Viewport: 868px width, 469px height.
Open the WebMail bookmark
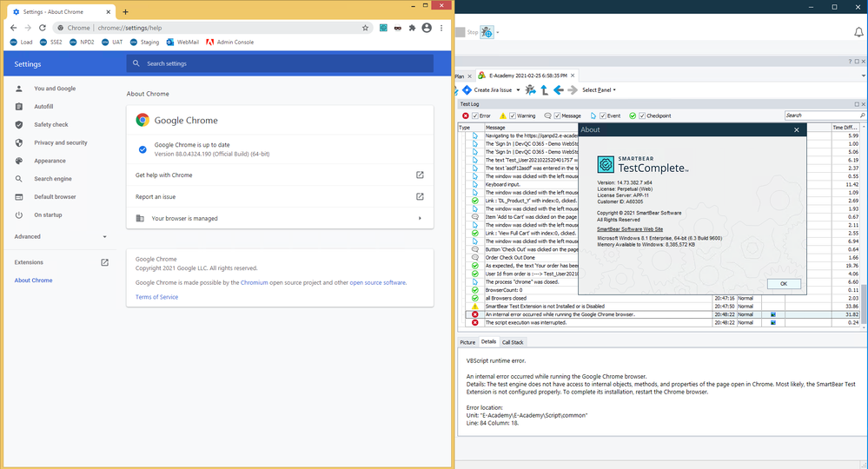[183, 42]
